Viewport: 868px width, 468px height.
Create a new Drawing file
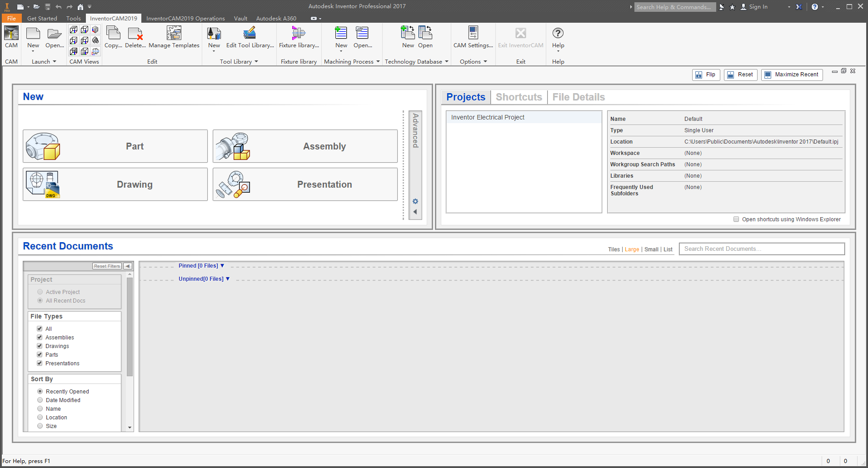tap(115, 184)
